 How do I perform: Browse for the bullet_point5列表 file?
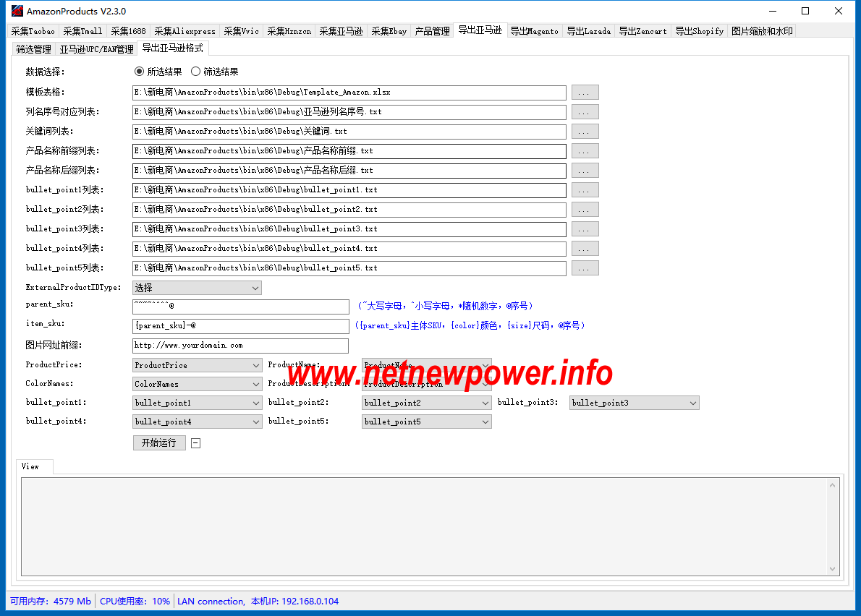(x=585, y=268)
